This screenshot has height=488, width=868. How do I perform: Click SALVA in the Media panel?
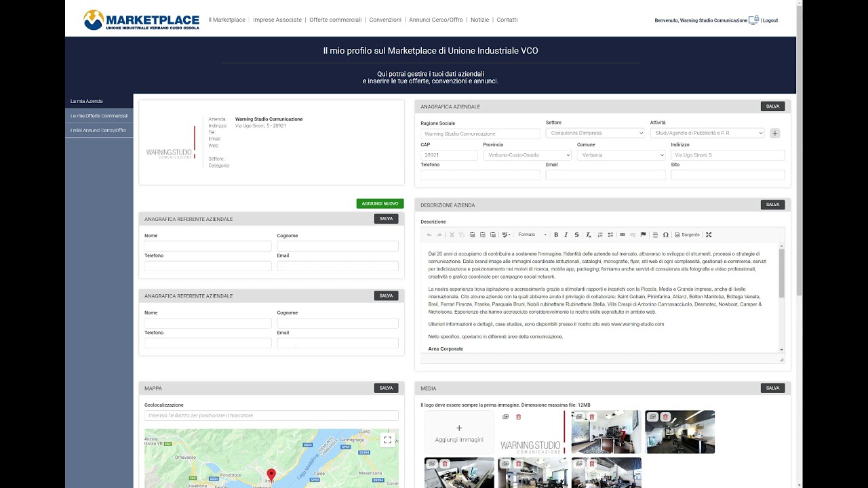772,388
